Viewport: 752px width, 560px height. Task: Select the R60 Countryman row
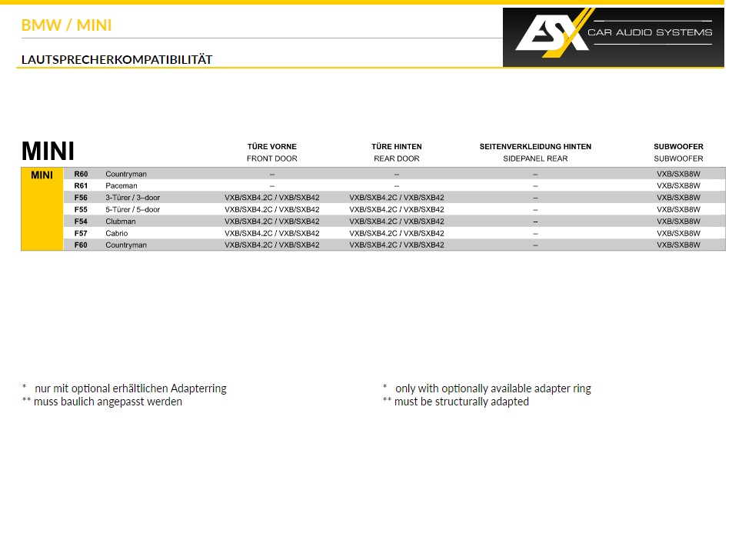pos(125,174)
